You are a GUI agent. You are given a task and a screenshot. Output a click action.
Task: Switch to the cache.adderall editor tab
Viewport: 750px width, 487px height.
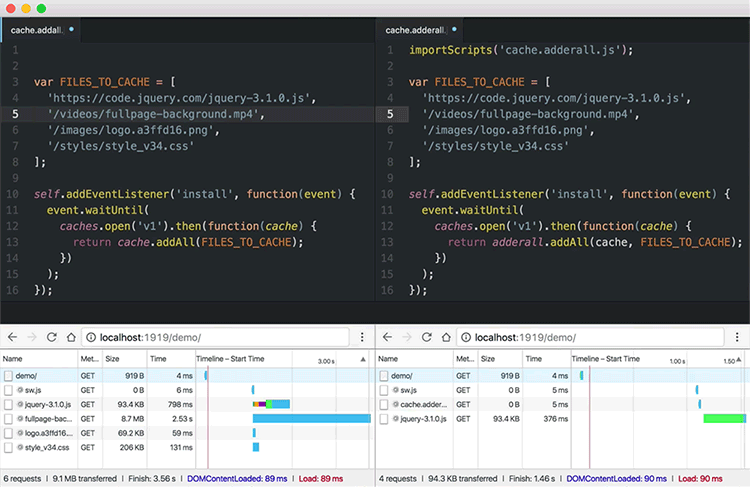416,30
